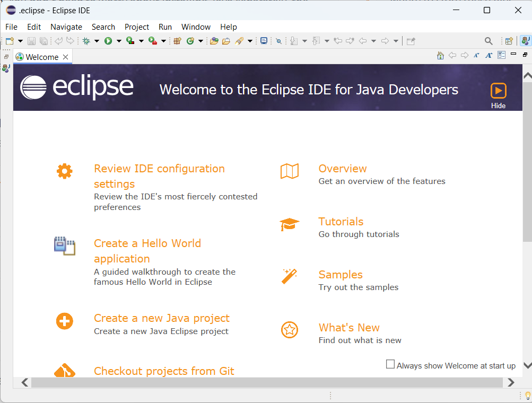
Task: Open the Window menu
Action: [196, 27]
